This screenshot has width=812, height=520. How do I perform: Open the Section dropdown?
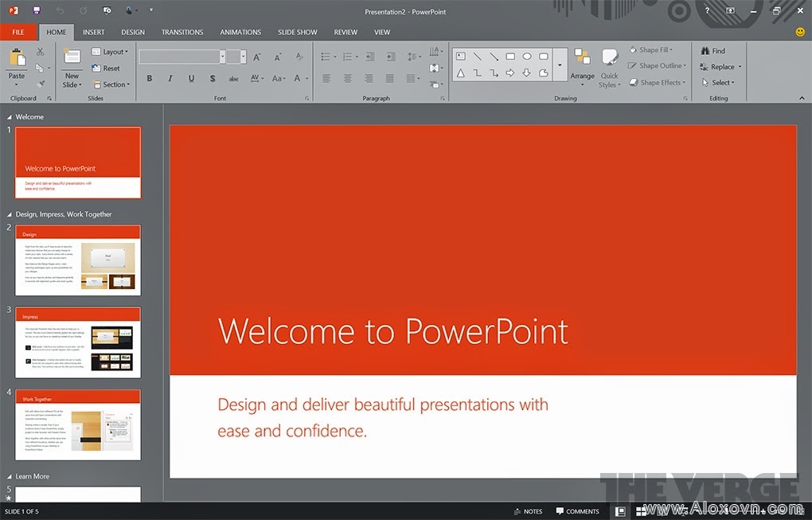[x=111, y=84]
